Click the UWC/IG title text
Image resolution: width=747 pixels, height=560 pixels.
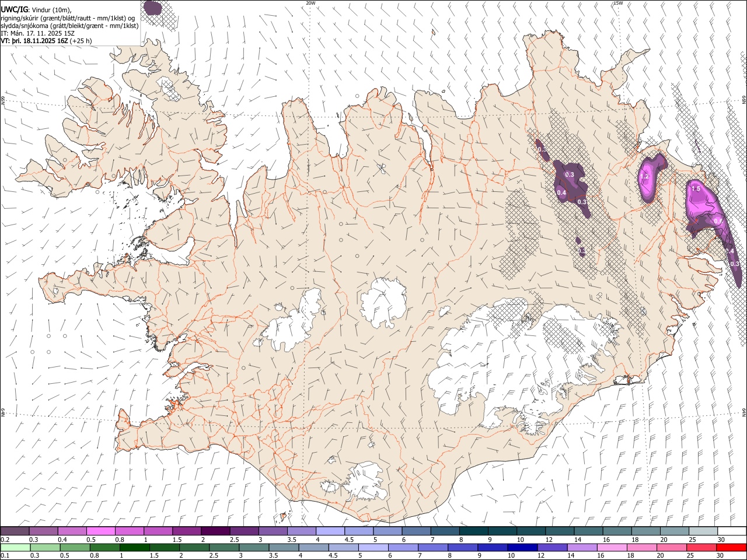tap(13, 9)
